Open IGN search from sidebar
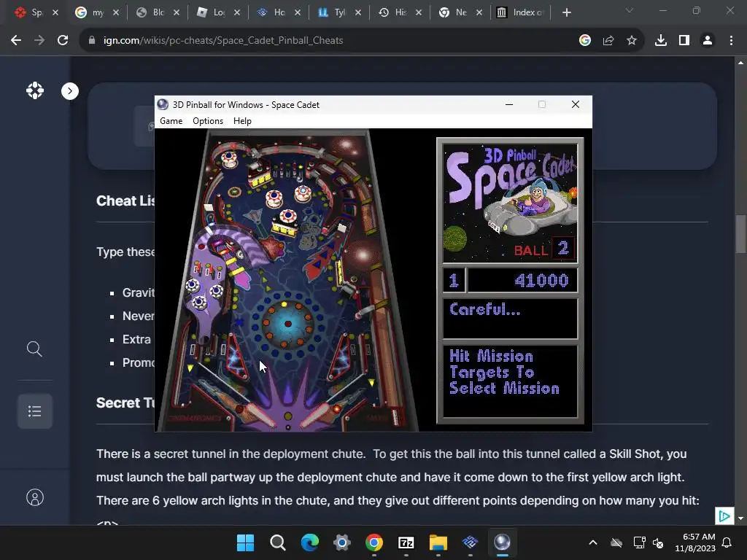Image resolution: width=747 pixels, height=560 pixels. pyautogui.click(x=34, y=349)
